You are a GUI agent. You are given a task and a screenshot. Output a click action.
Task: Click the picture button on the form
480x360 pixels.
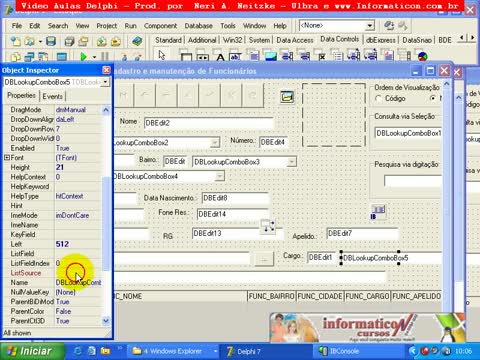(x=287, y=97)
